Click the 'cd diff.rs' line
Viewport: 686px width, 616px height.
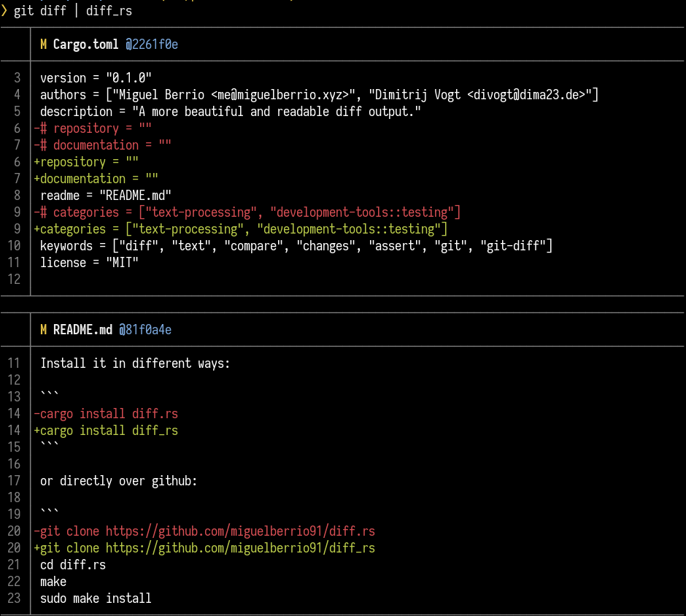tap(73, 565)
